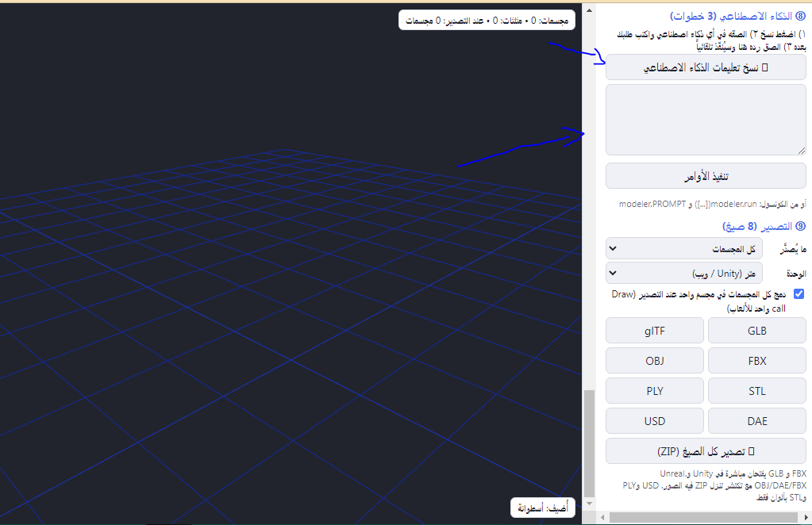Click the التصدير (8 صيغ) section heading
Image resolution: width=812 pixels, height=525 pixels.
click(764, 227)
